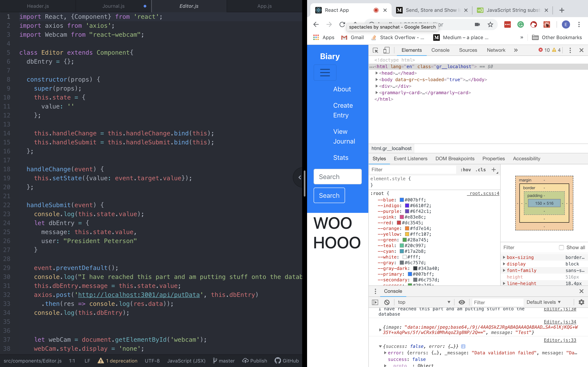Open the Default levels dropdown

click(543, 302)
